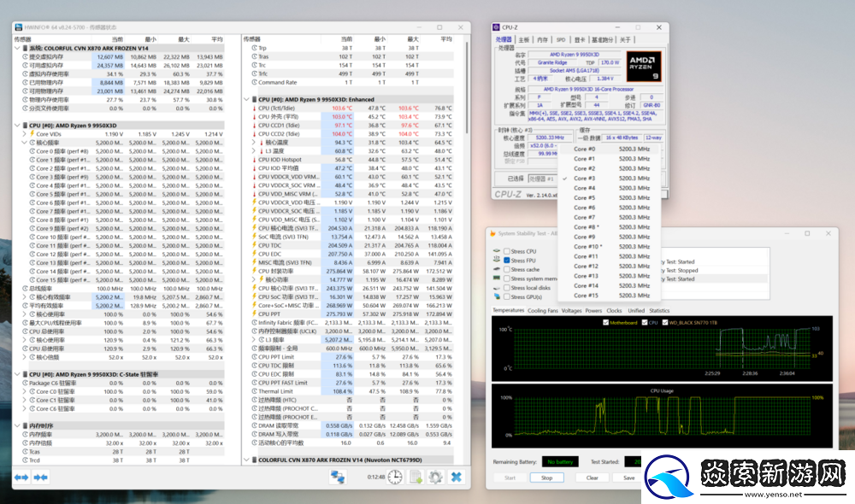Click the log file export icon

coord(416,478)
